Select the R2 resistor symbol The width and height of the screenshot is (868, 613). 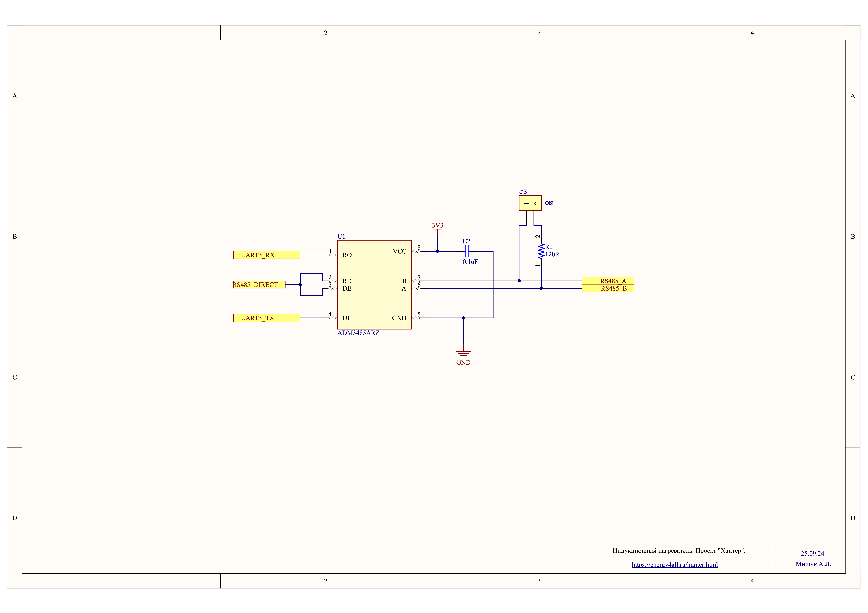[541, 251]
